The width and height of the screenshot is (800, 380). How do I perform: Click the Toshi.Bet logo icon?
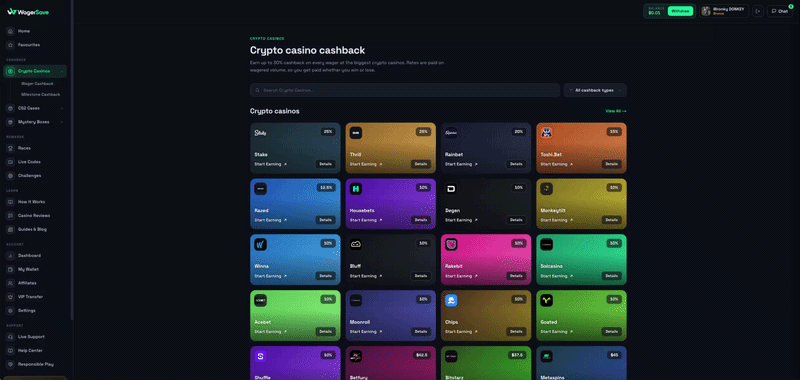(x=546, y=133)
